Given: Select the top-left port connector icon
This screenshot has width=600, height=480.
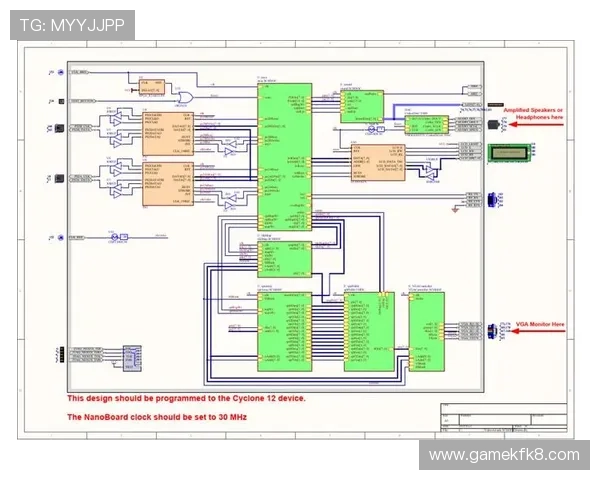Looking at the screenshot, I should (61, 74).
